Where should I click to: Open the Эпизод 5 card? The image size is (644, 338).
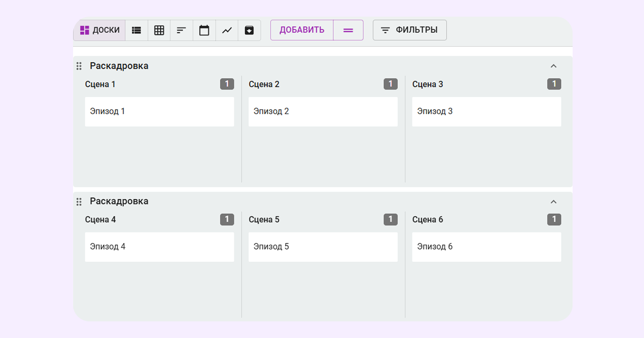pyautogui.click(x=323, y=247)
